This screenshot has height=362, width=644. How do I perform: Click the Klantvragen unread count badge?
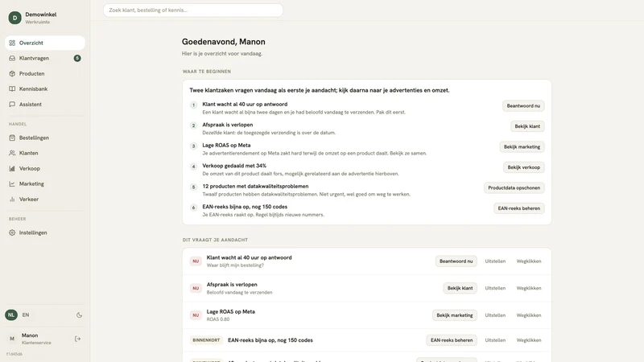77,58
